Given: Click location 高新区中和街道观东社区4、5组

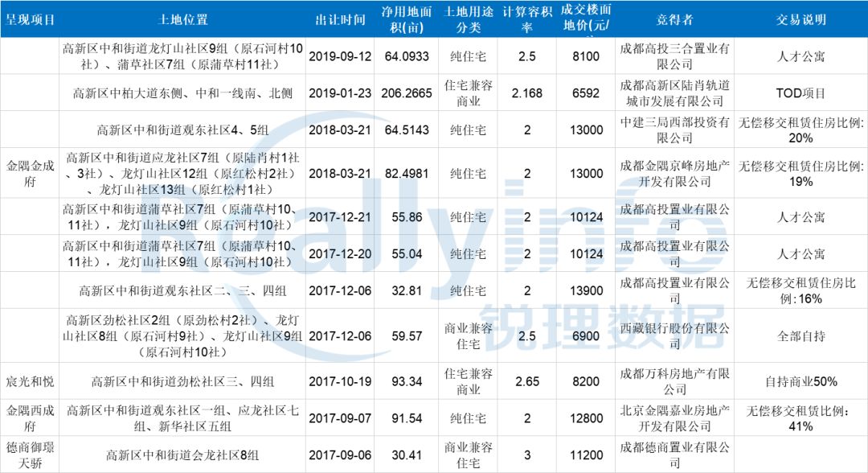Looking at the screenshot, I should coord(182,130).
